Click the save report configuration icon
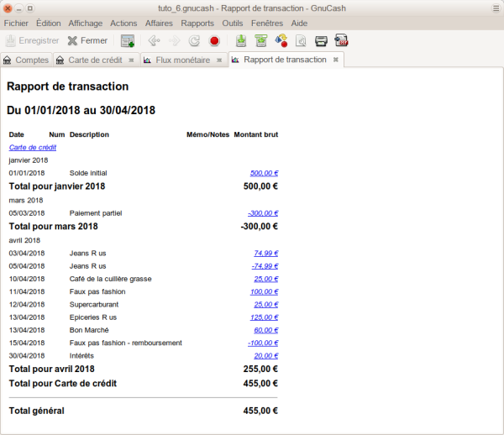This screenshot has height=435, width=504. click(241, 41)
